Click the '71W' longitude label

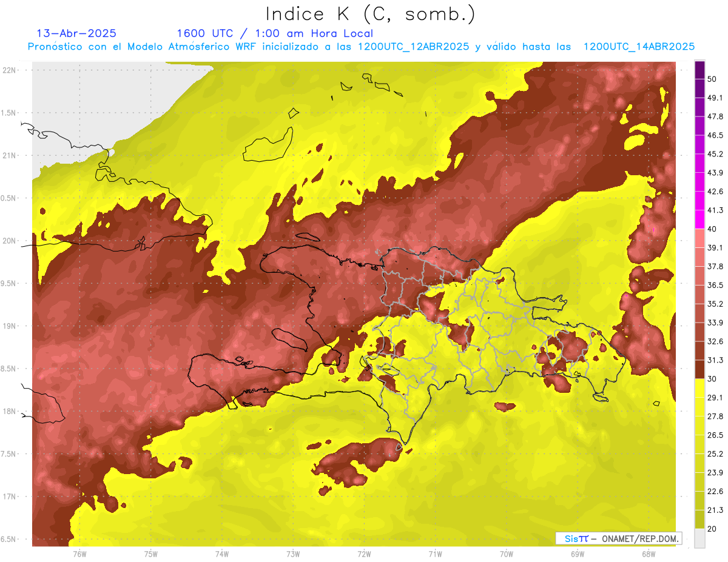click(435, 554)
